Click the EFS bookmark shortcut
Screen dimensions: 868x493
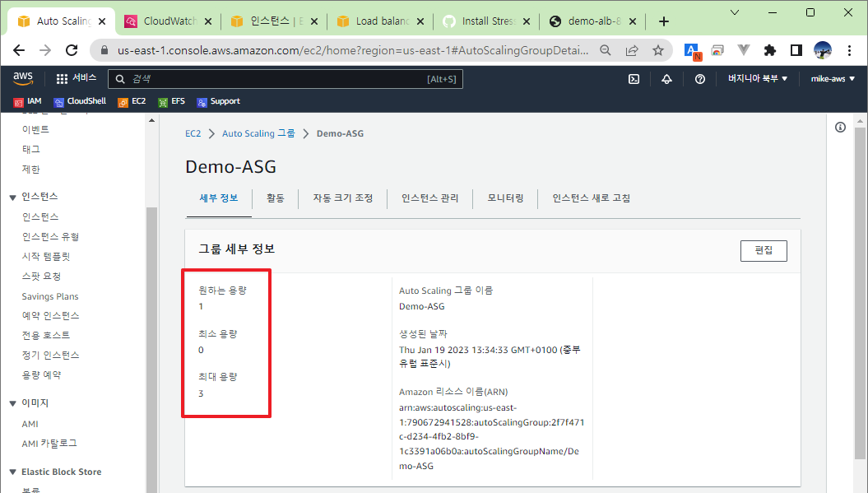[171, 101]
